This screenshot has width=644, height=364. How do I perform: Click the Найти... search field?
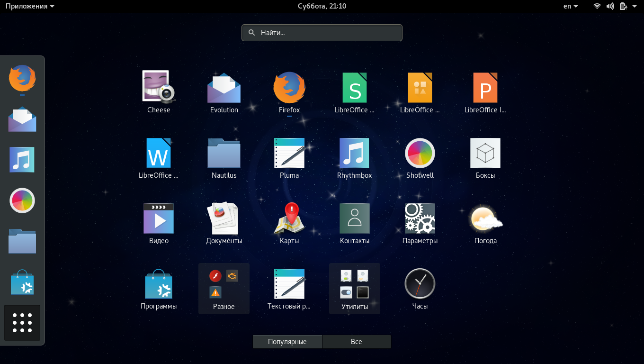pyautogui.click(x=322, y=33)
